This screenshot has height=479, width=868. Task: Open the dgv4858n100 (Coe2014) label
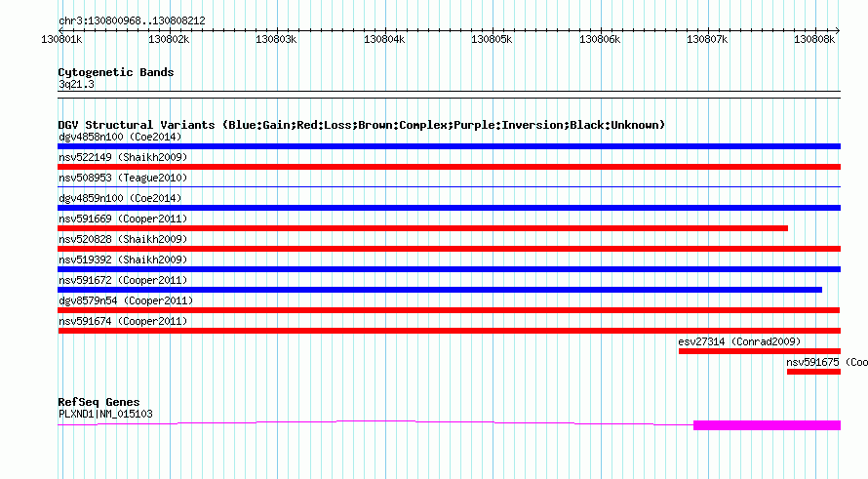point(120,137)
